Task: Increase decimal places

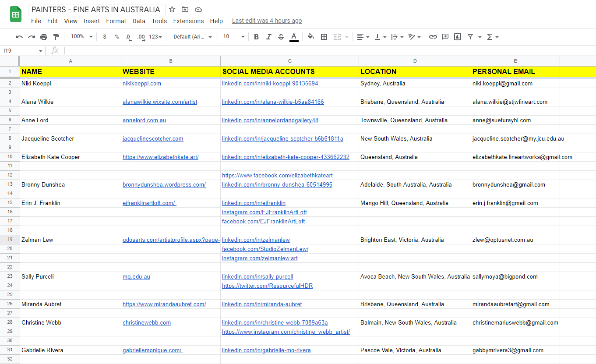Action: click(141, 37)
